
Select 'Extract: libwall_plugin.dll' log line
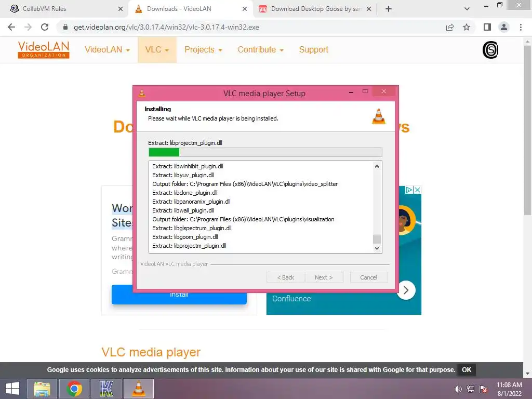tap(183, 210)
